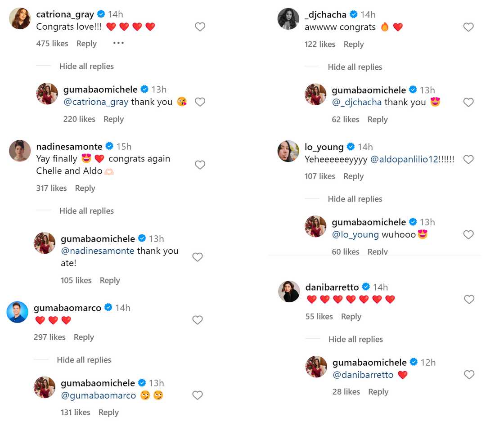Like _djchacha's awwww congrats comment
Image resolution: width=504 pixels, height=426 pixels.
point(468,27)
